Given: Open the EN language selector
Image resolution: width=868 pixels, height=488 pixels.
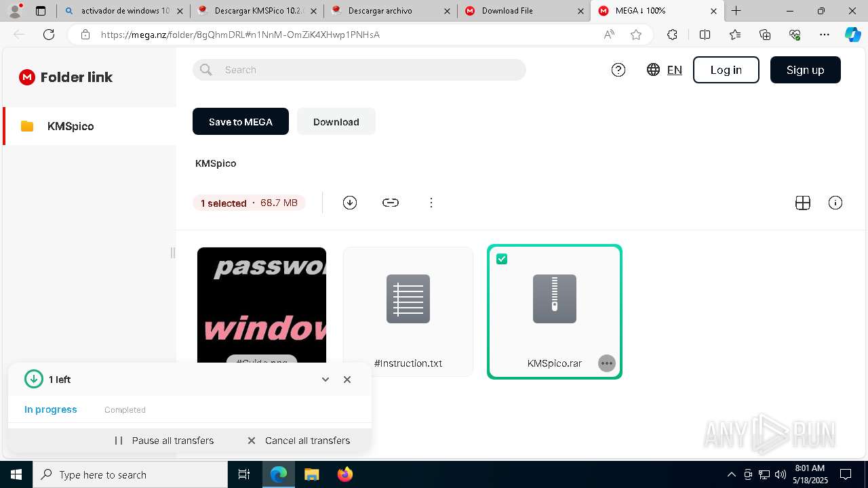Looking at the screenshot, I should (x=675, y=70).
